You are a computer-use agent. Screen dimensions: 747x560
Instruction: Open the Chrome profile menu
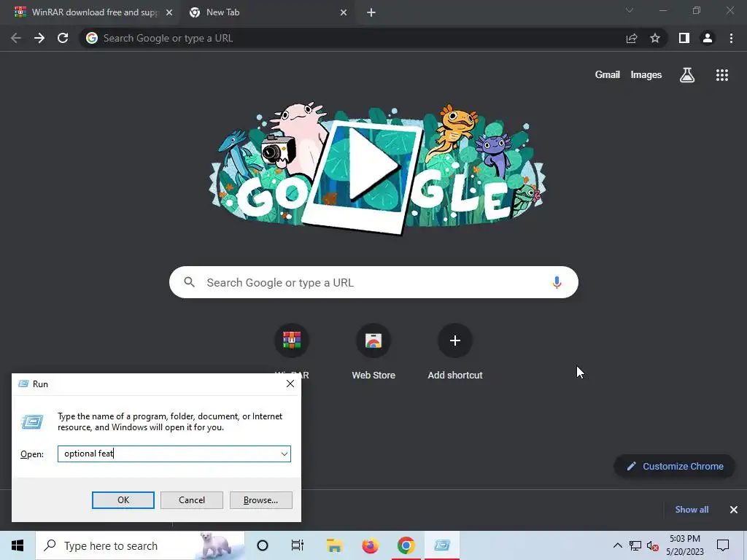tap(708, 38)
